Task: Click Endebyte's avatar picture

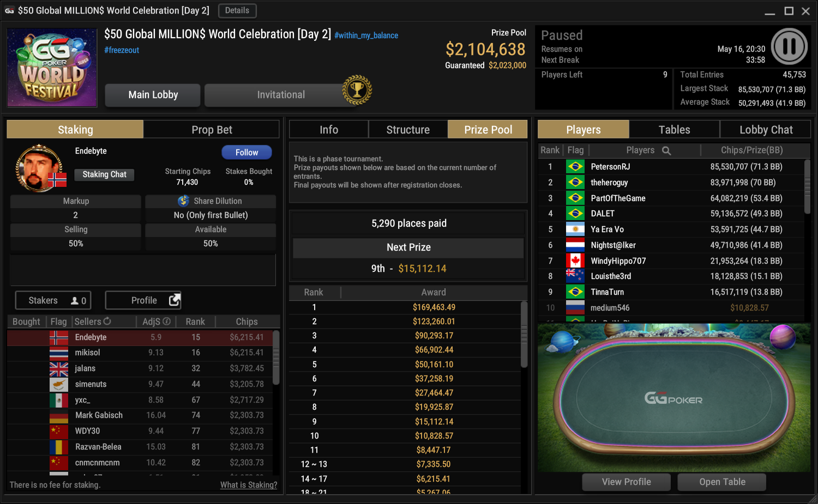Action: [x=39, y=168]
